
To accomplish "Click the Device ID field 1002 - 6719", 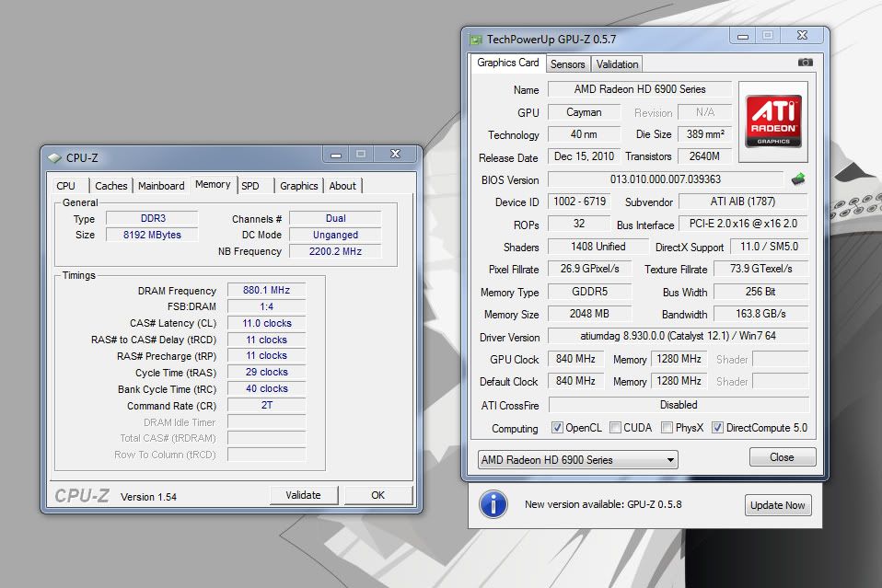I will click(x=579, y=202).
